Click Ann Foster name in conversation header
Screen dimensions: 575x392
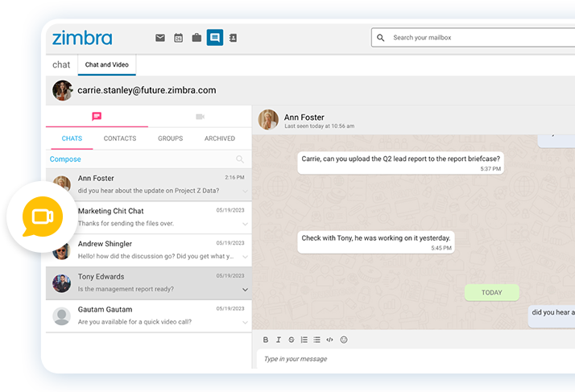(x=304, y=118)
